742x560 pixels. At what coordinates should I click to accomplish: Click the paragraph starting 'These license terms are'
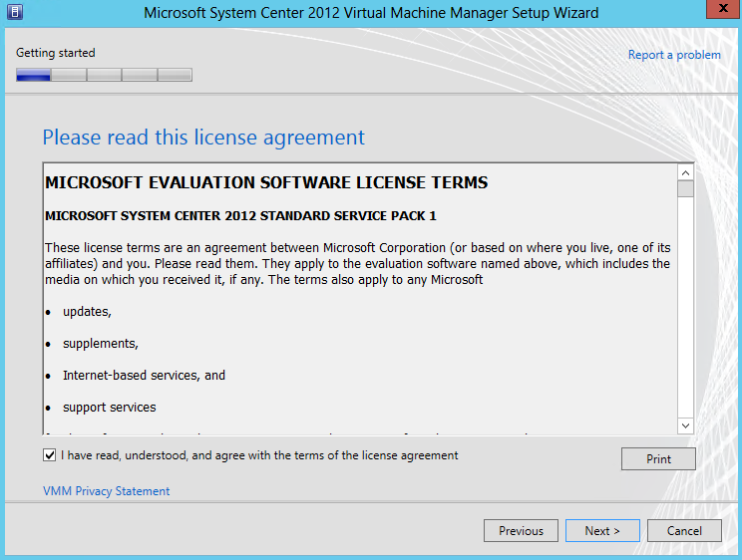tap(358, 263)
